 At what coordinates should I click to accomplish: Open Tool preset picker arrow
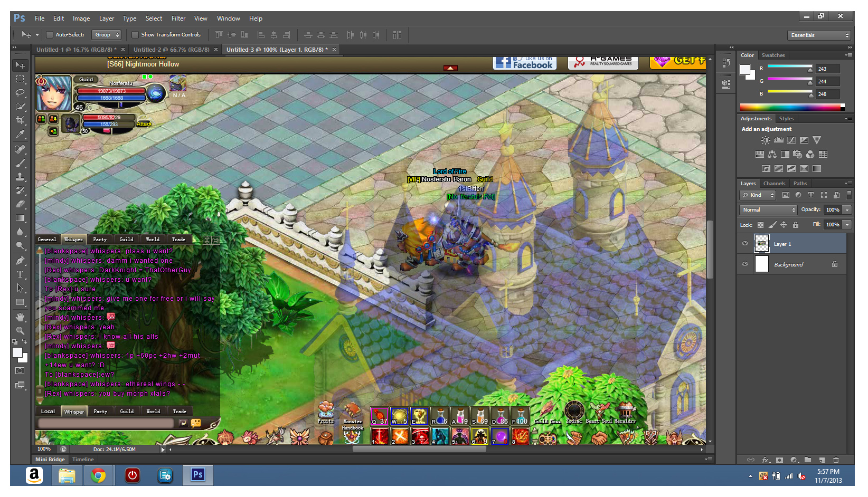click(37, 35)
